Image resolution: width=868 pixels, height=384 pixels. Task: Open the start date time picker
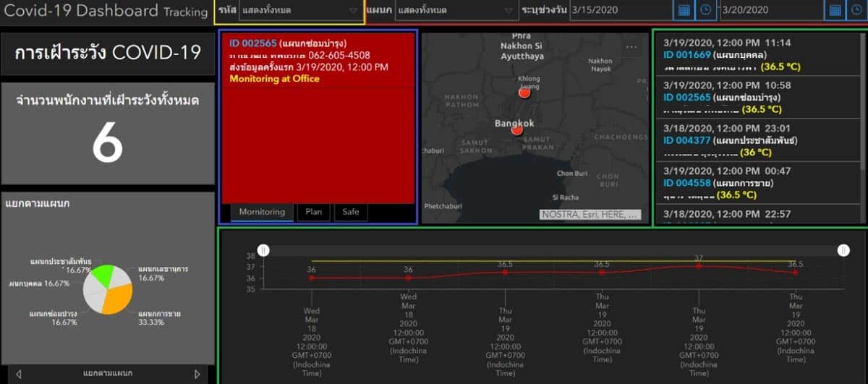click(705, 10)
